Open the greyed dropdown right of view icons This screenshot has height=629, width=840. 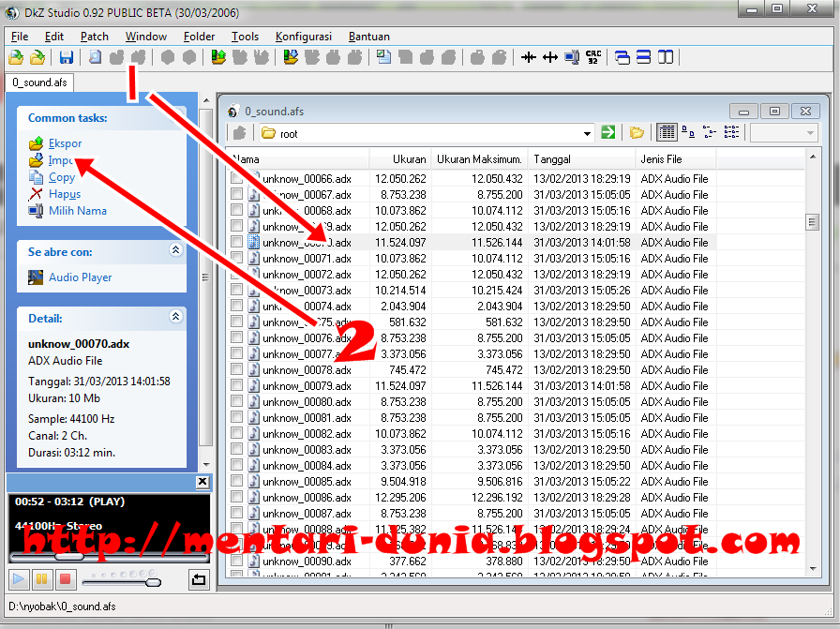[x=809, y=133]
